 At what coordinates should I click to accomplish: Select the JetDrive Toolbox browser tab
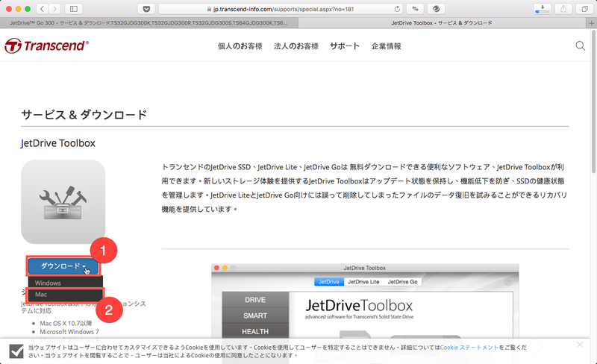pos(442,23)
